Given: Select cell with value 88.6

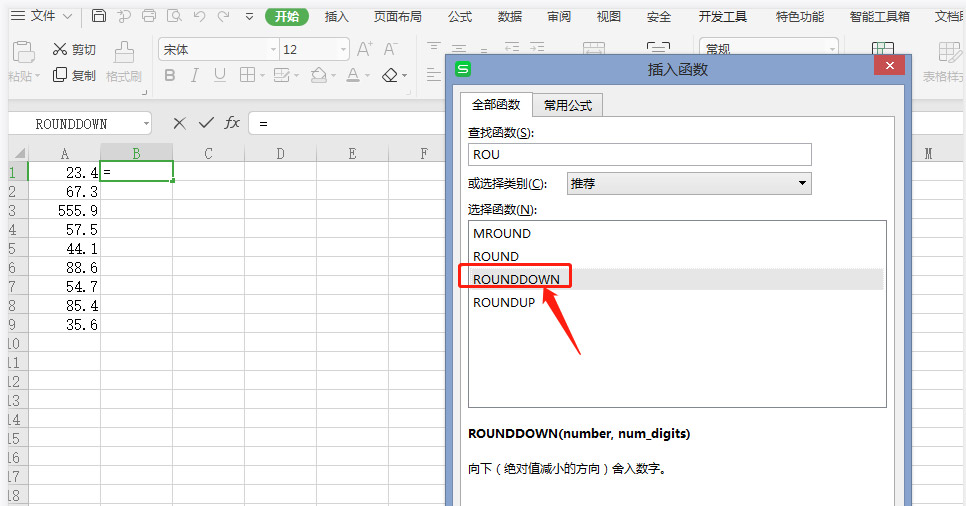Looking at the screenshot, I should point(64,267).
